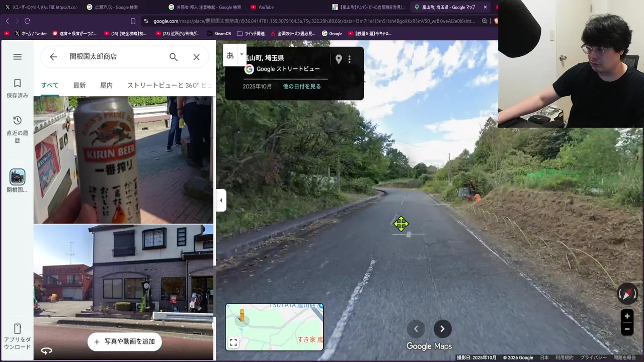Open 全国のラーメン bookmark
The image size is (644, 362).
click(293, 34)
